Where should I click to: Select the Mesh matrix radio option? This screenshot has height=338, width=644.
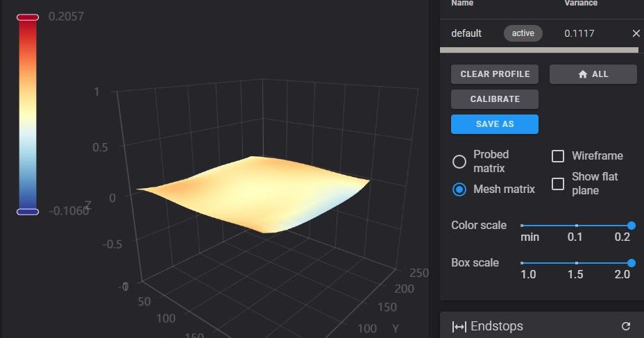459,189
